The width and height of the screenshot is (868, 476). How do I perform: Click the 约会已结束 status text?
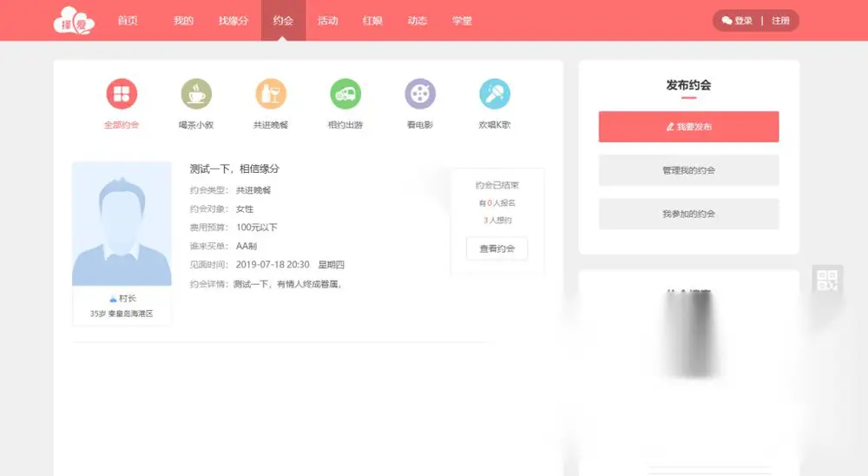coord(497,185)
